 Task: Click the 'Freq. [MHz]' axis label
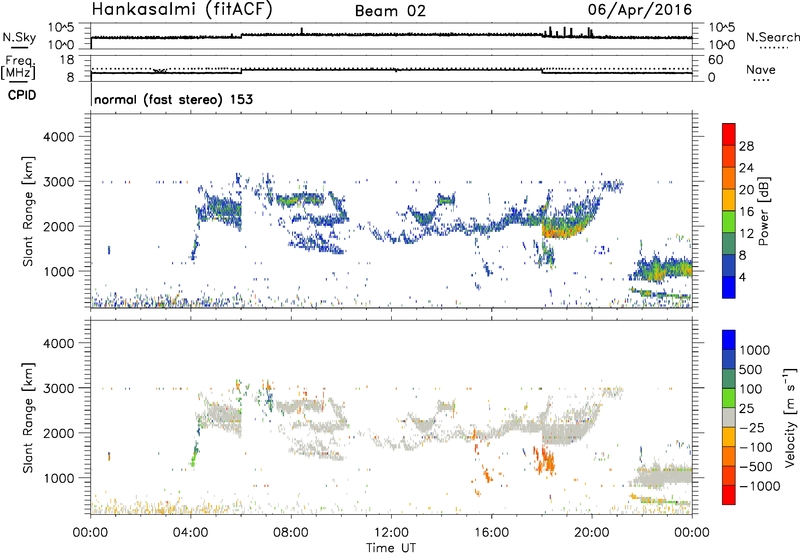coord(18,68)
